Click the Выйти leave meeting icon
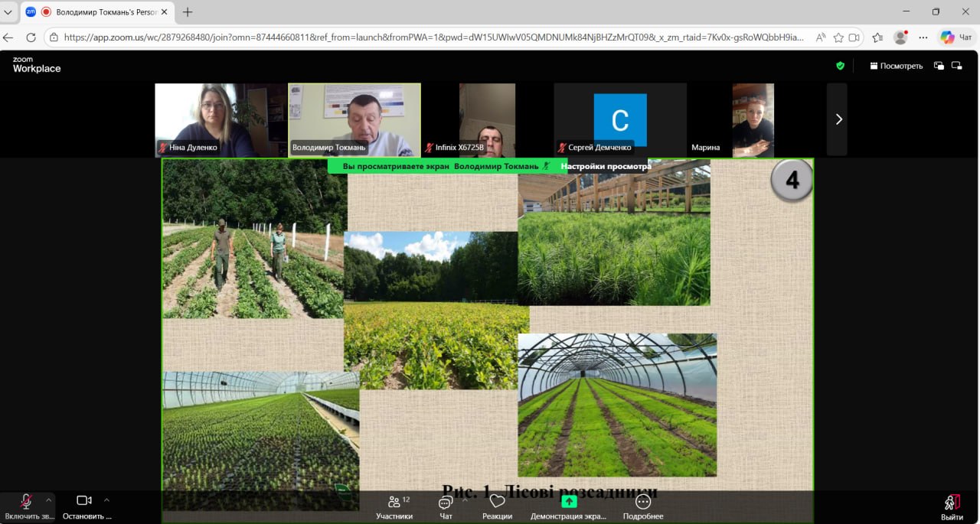This screenshot has width=980, height=524. pos(952,503)
